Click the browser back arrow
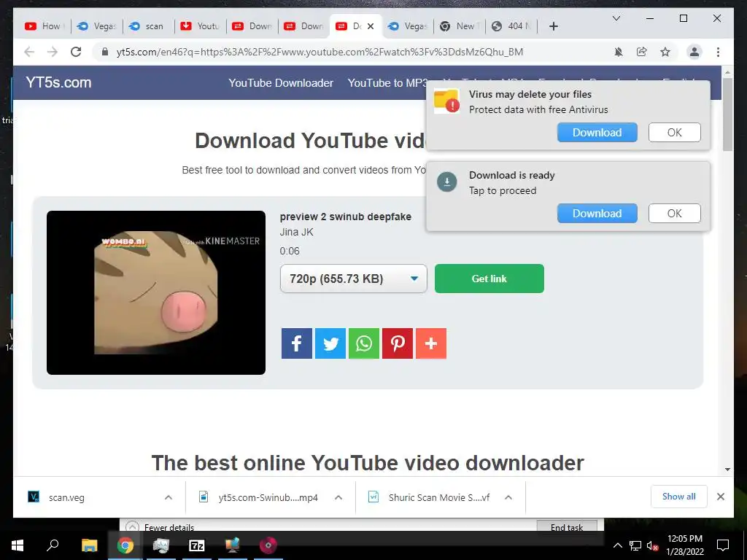This screenshot has width=747, height=560. pyautogui.click(x=29, y=52)
